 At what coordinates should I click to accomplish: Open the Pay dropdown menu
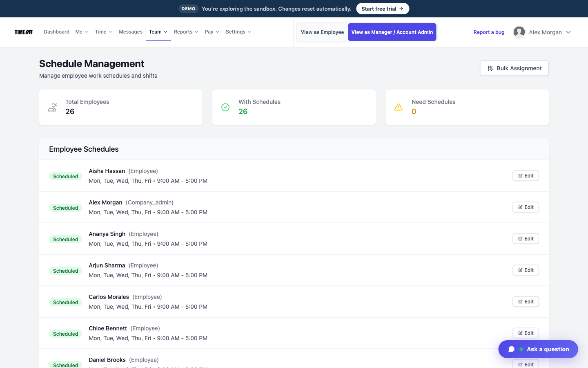212,32
